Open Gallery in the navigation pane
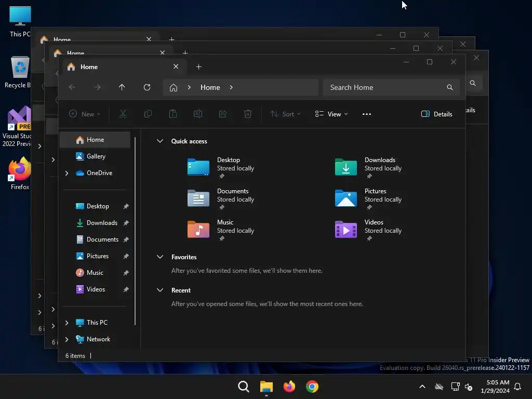Screen dimensions: 532x399 [95, 156]
